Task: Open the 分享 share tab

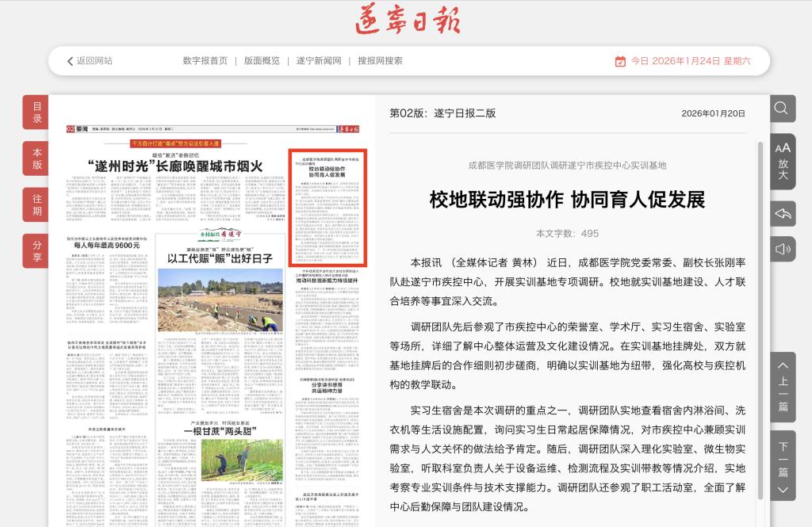Action: coord(36,250)
